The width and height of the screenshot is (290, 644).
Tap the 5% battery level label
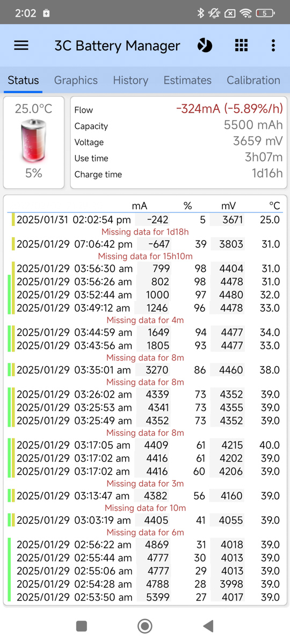click(x=34, y=173)
